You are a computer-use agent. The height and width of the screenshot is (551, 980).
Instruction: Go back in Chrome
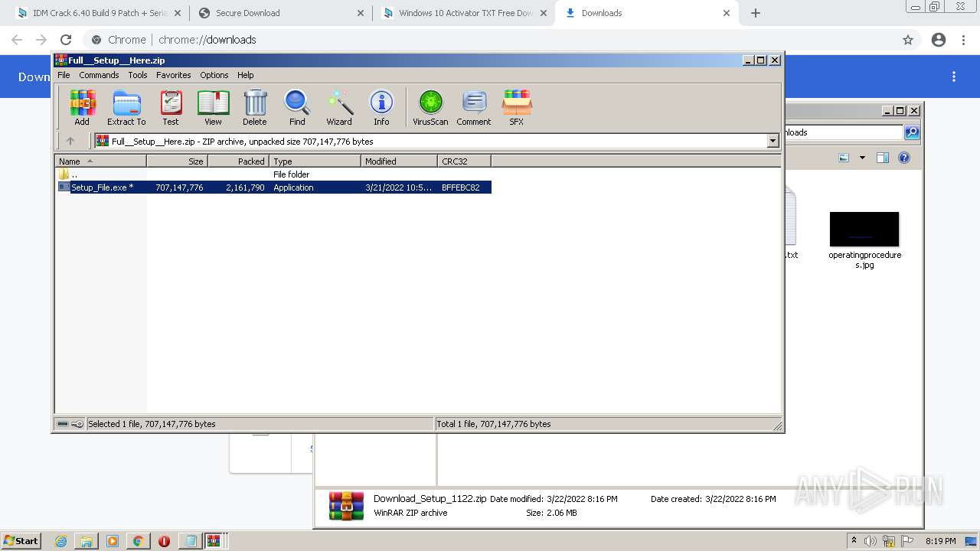point(17,40)
